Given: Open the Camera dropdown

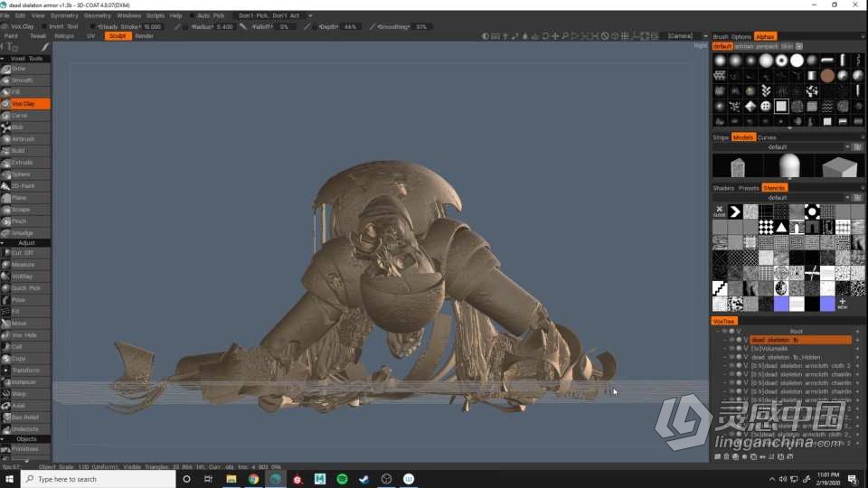Looking at the screenshot, I should click(687, 36).
